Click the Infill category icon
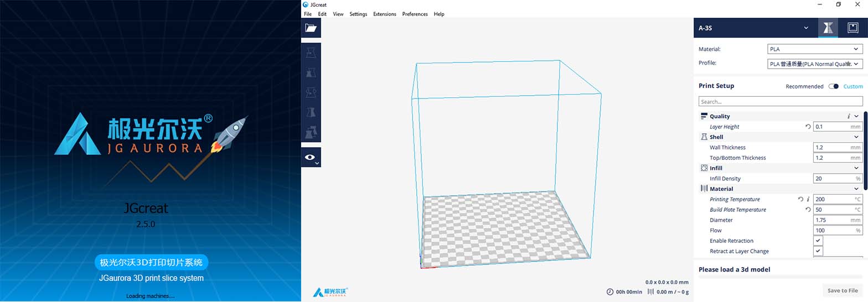The image size is (868, 302). click(704, 168)
